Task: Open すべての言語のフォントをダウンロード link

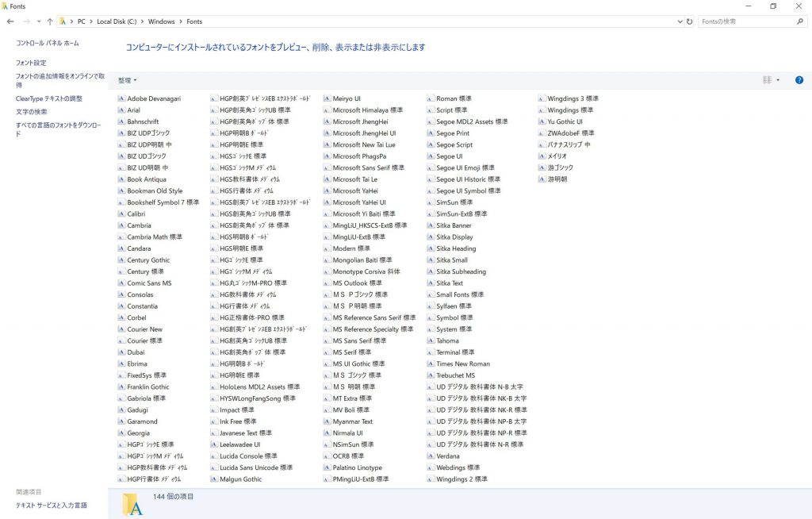Action: [59, 129]
